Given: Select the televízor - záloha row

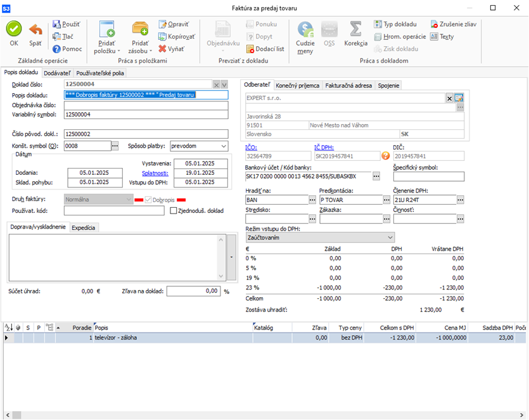Looking at the screenshot, I should [171, 338].
